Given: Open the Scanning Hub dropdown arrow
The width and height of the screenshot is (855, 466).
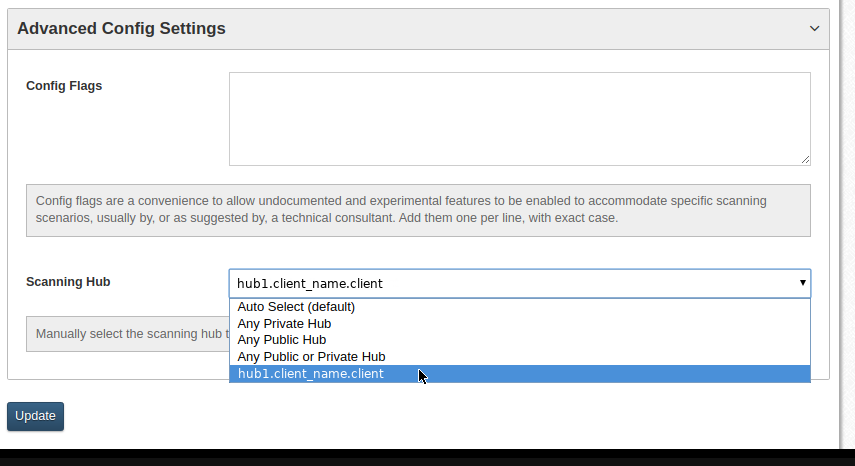Looking at the screenshot, I should coord(803,282).
